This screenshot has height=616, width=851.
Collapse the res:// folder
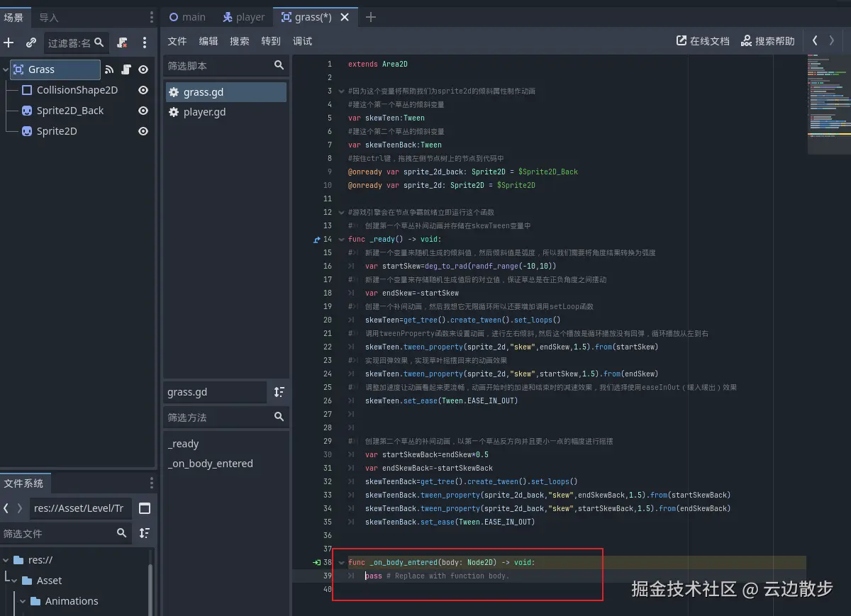pos(6,560)
